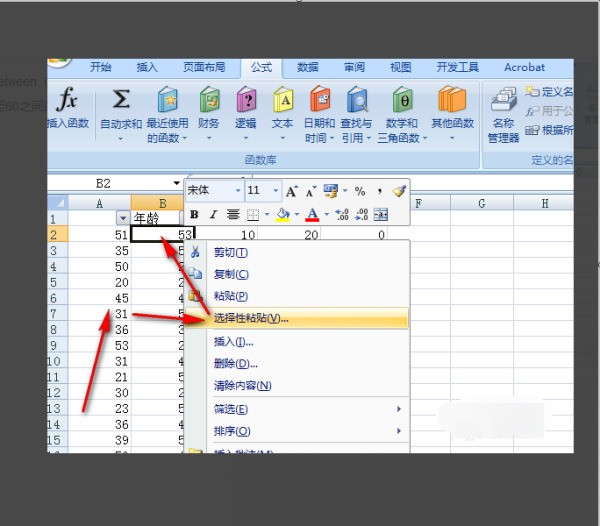Expand the 筛选 filter submenu
This screenshot has height=526, width=600.
click(x=399, y=409)
